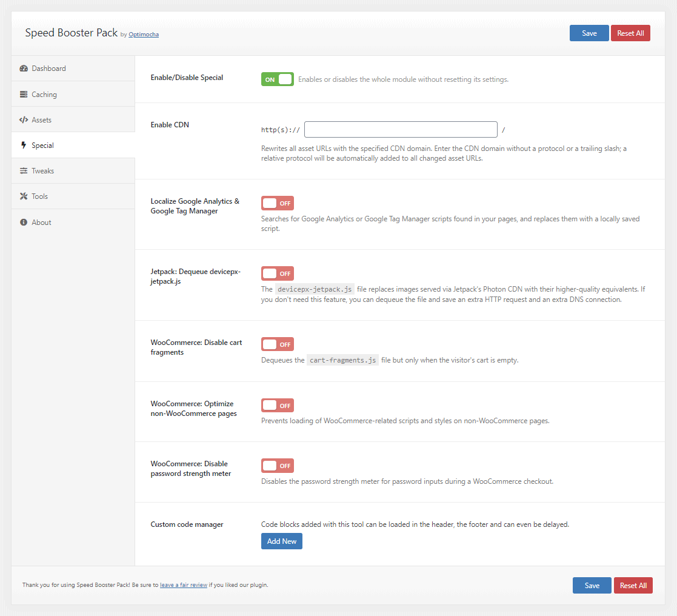
Task: Click Add New custom code button
Action: pos(282,541)
